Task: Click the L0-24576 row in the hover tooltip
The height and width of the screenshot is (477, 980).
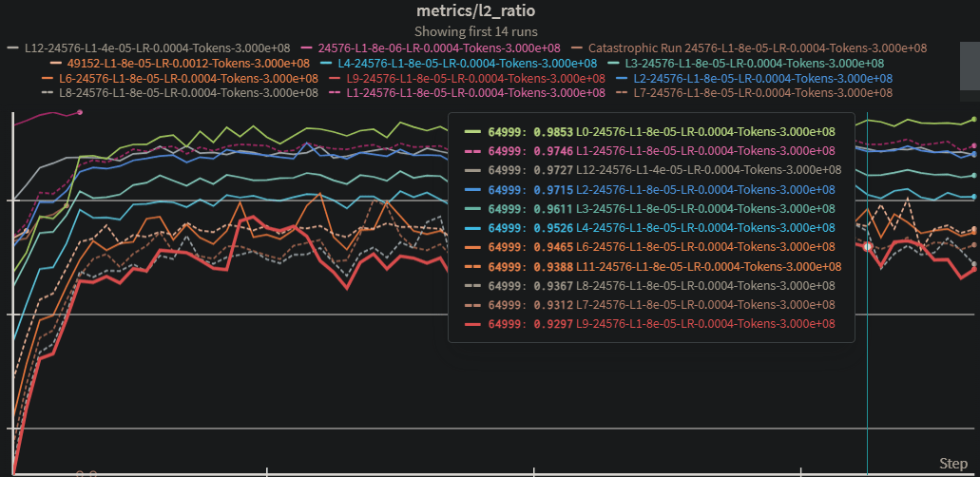Action: [651, 132]
